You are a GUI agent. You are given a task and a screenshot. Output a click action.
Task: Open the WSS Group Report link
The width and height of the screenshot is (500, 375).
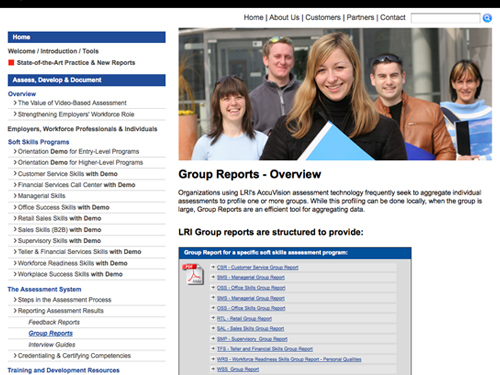coord(238,369)
